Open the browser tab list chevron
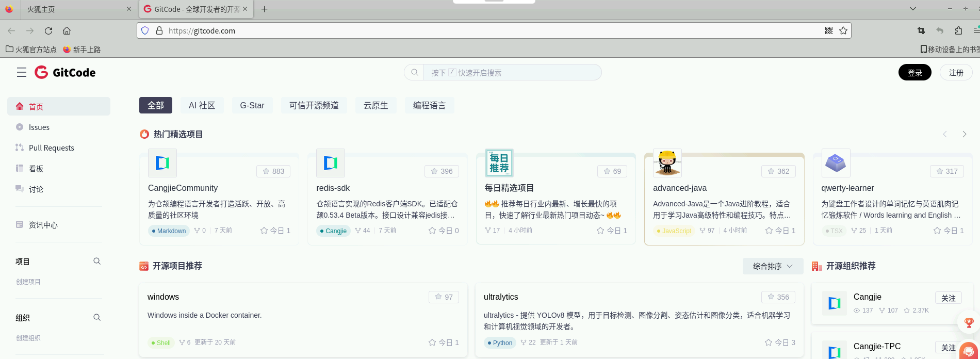 click(x=912, y=9)
